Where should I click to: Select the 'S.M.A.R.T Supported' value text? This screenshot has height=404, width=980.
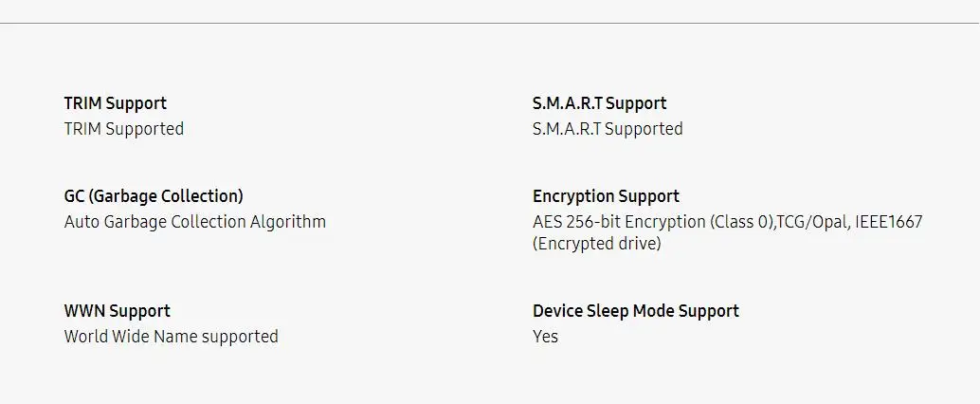pyautogui.click(x=608, y=128)
